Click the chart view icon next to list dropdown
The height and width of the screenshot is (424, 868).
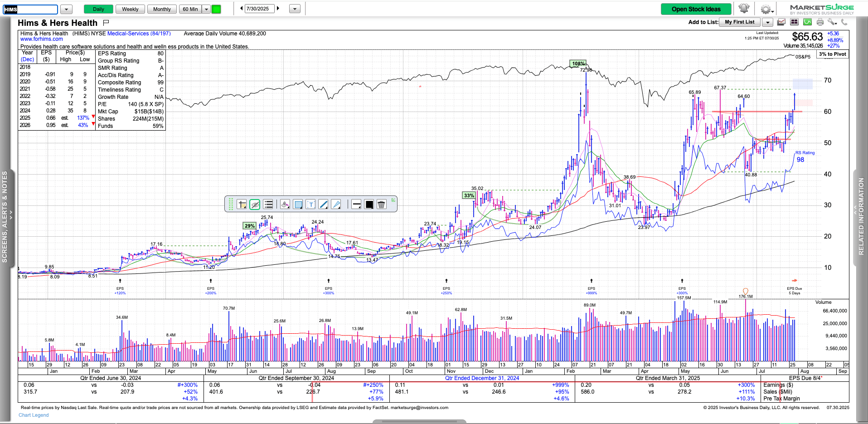pyautogui.click(x=781, y=22)
